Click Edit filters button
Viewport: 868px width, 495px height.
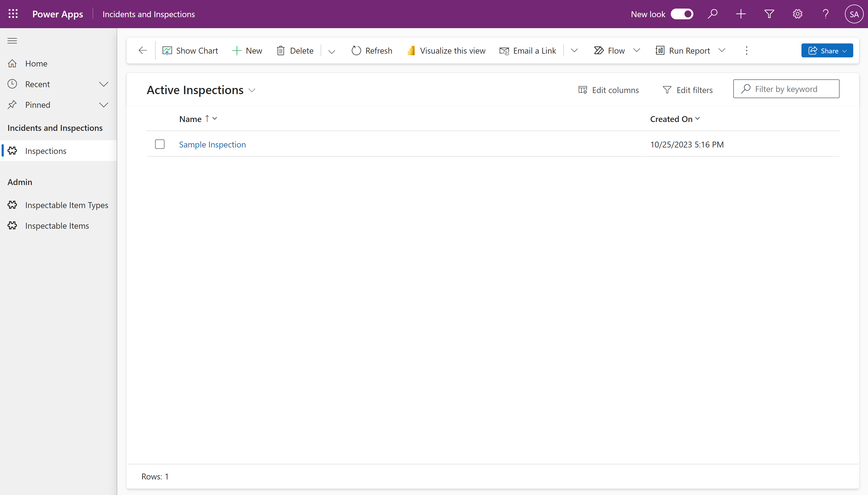pyautogui.click(x=687, y=90)
